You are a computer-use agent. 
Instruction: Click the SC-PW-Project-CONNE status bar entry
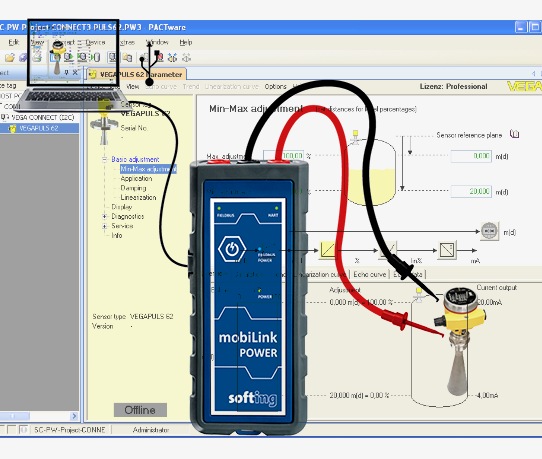click(x=69, y=430)
